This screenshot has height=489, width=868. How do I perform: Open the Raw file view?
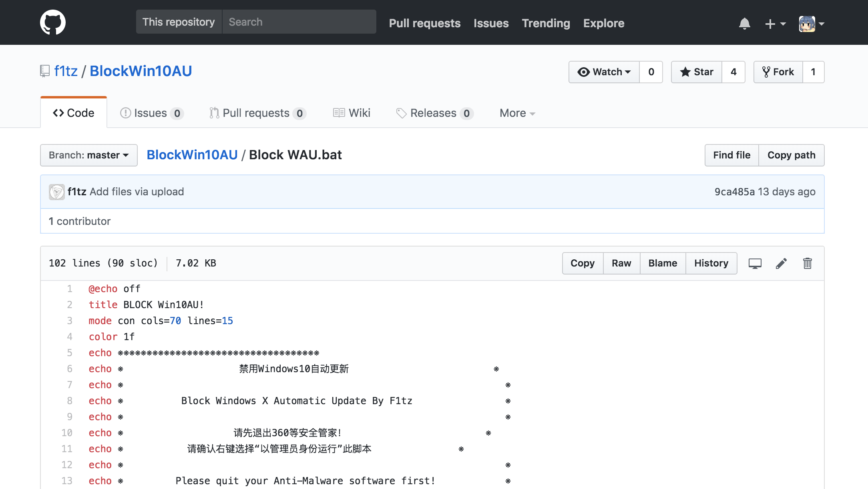point(621,263)
